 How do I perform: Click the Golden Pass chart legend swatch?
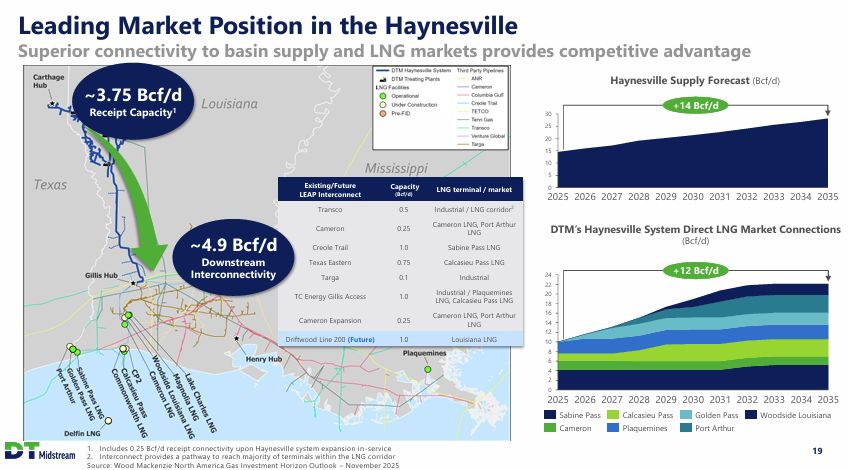pyautogui.click(x=686, y=415)
